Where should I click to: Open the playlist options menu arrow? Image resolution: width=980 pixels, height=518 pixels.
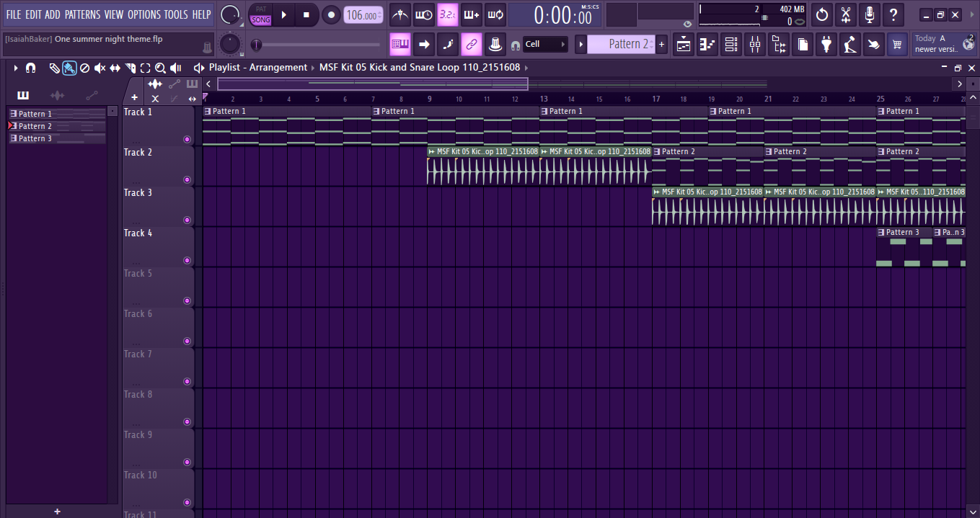pyautogui.click(x=15, y=68)
